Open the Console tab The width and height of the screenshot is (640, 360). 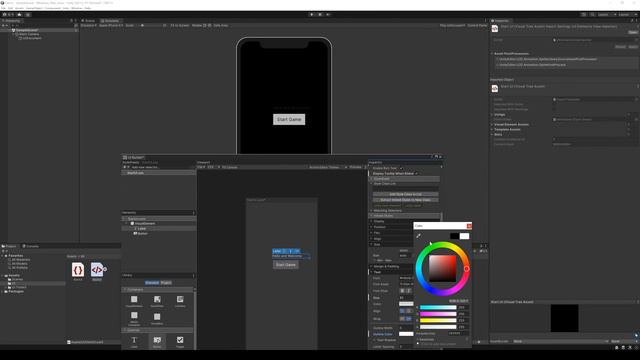[31, 246]
